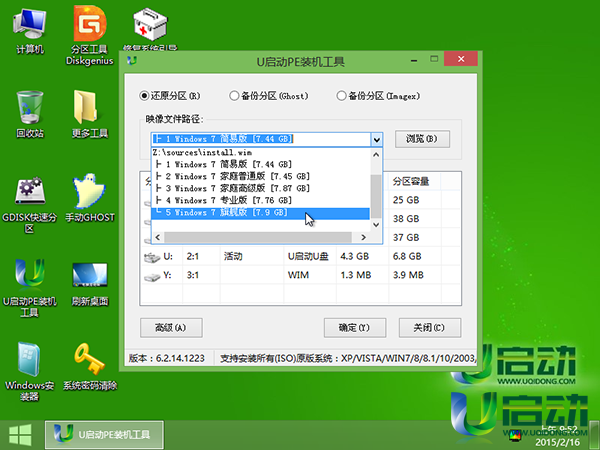Screen dimensions: 600x450
Task: Click the 1.3 MB cell
Action: (355, 275)
